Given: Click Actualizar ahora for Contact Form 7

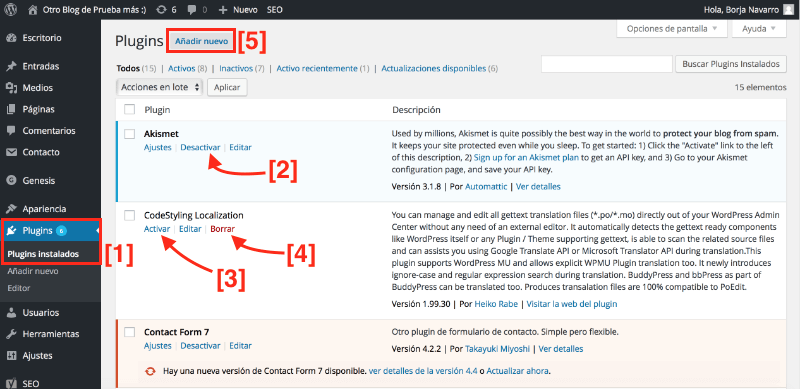Looking at the screenshot, I should tap(518, 371).
